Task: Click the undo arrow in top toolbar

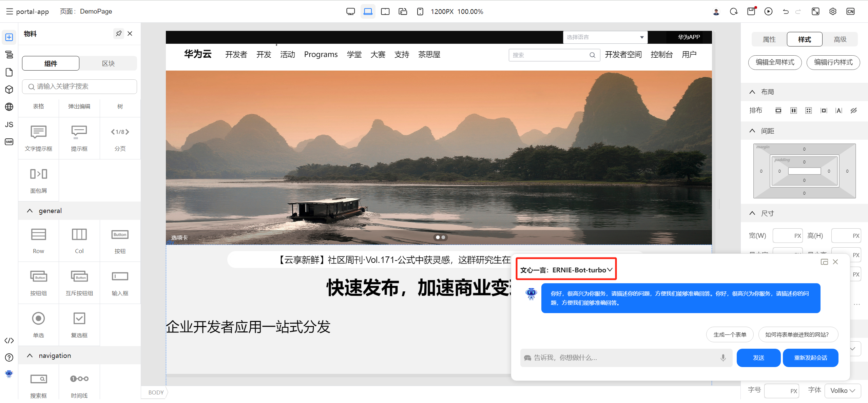Action: coord(786,12)
